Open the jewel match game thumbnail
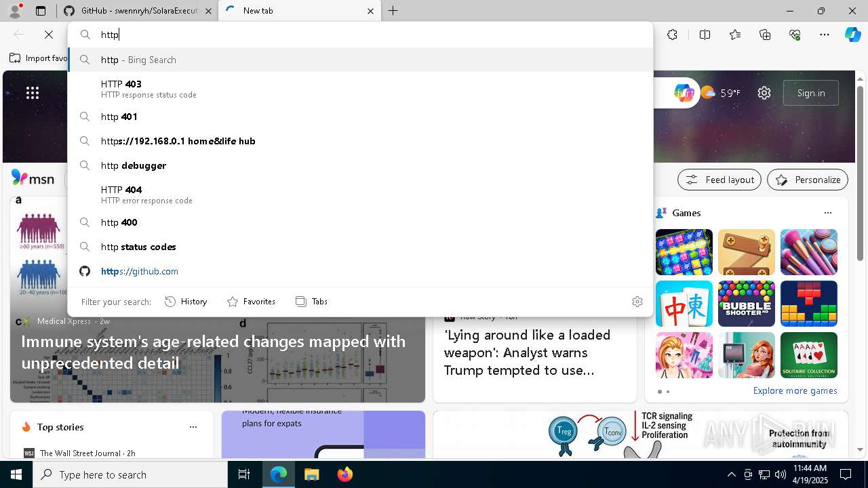 [684, 252]
